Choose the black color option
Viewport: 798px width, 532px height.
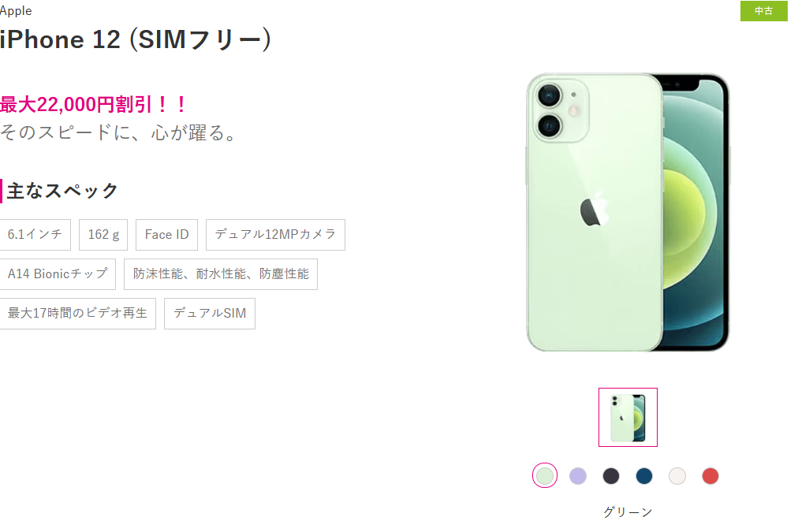click(610, 476)
